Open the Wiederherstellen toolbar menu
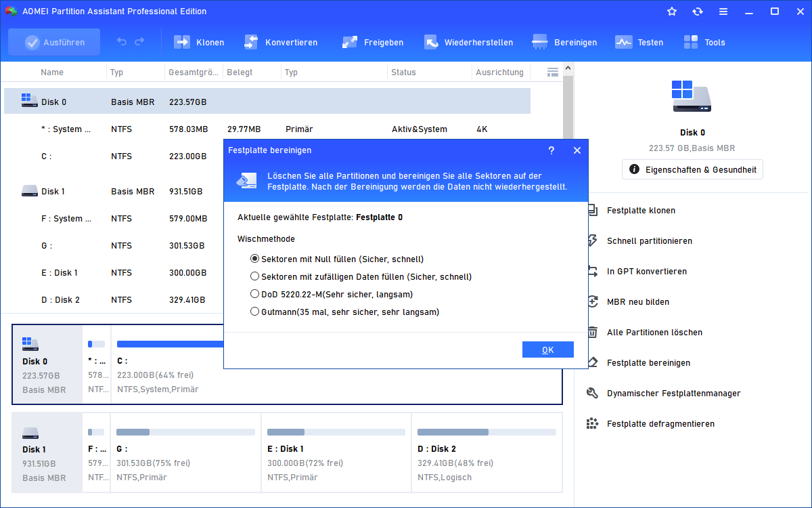Screen dimensions: 812x508 pyautogui.click(x=468, y=42)
